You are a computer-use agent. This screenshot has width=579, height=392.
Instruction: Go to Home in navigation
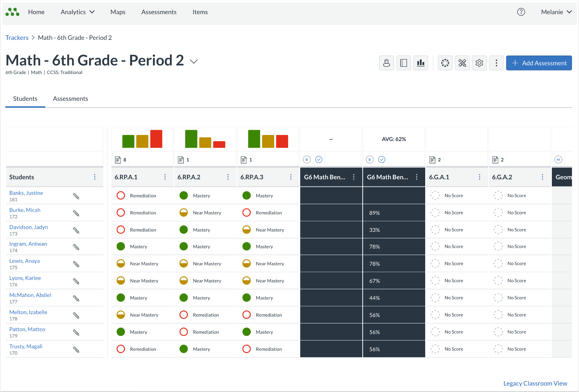click(36, 12)
